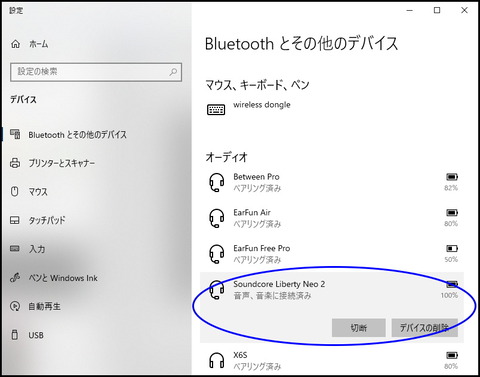Viewport: 480px width, 377px height.
Task: Select the EarFun Free Pro device name
Action: click(262, 248)
